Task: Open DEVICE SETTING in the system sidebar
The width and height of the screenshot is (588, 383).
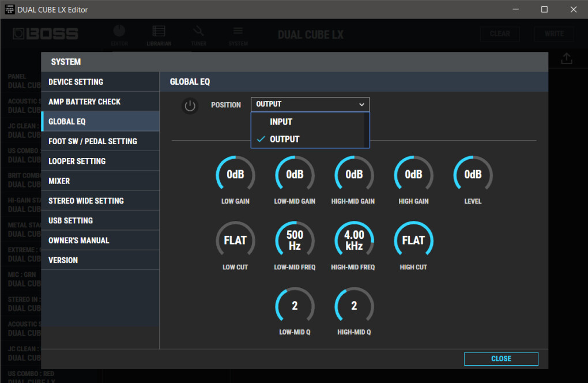Action: [100, 82]
